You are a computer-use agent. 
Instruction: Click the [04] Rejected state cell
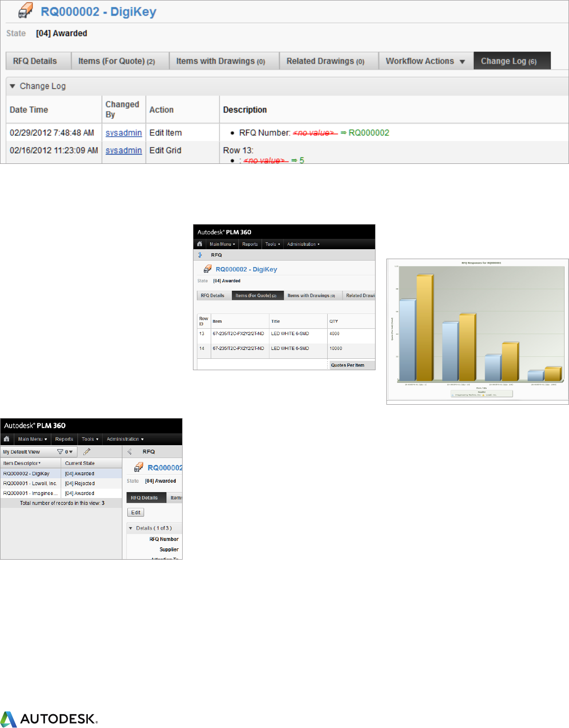(80, 483)
